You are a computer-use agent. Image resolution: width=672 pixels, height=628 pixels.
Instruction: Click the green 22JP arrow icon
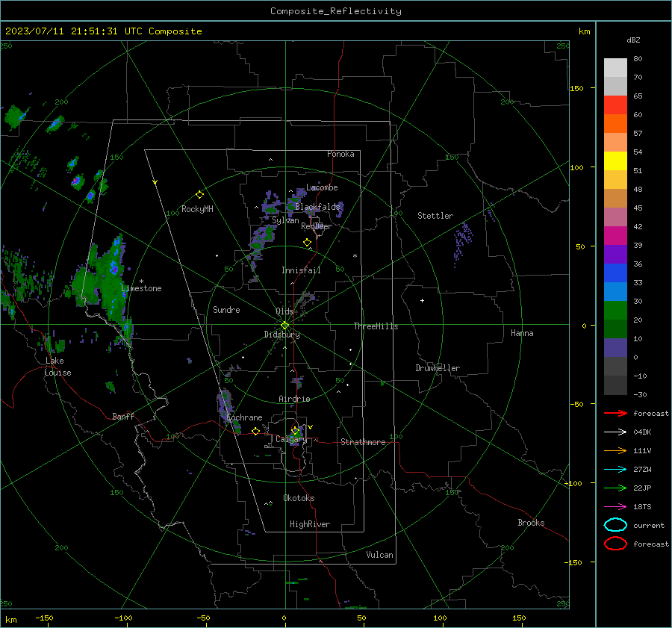pyautogui.click(x=615, y=488)
